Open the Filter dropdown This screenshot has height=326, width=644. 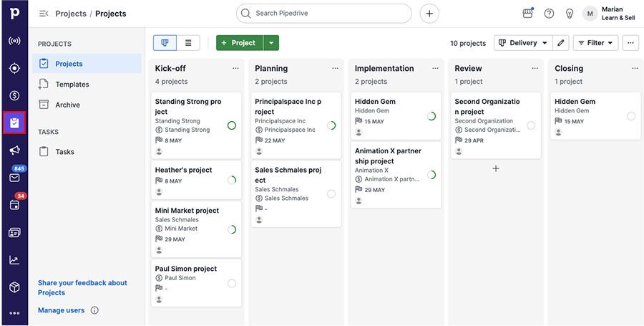(595, 43)
